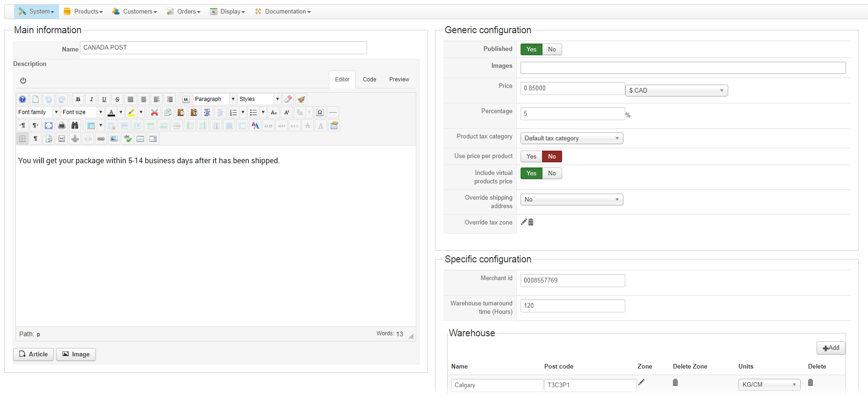Click the Cut scissors icon
868x398 pixels.
154,112
